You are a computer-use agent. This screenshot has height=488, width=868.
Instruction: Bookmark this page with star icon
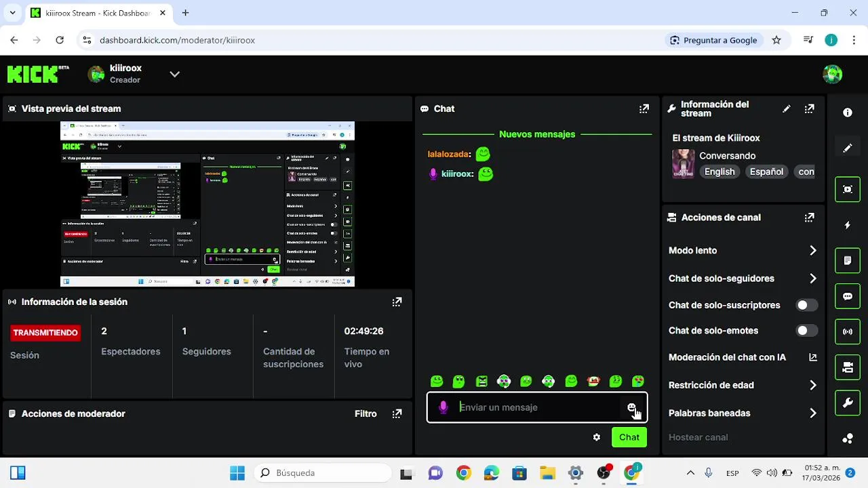[776, 40]
